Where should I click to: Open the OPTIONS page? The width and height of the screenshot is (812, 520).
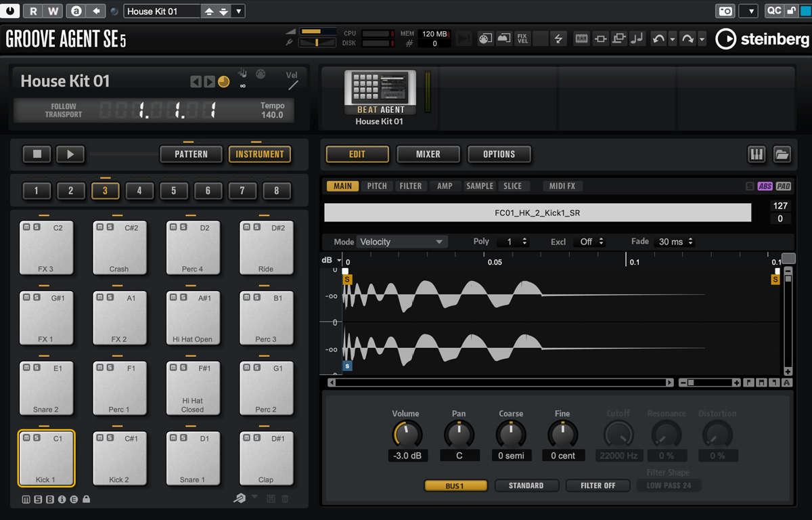point(499,154)
